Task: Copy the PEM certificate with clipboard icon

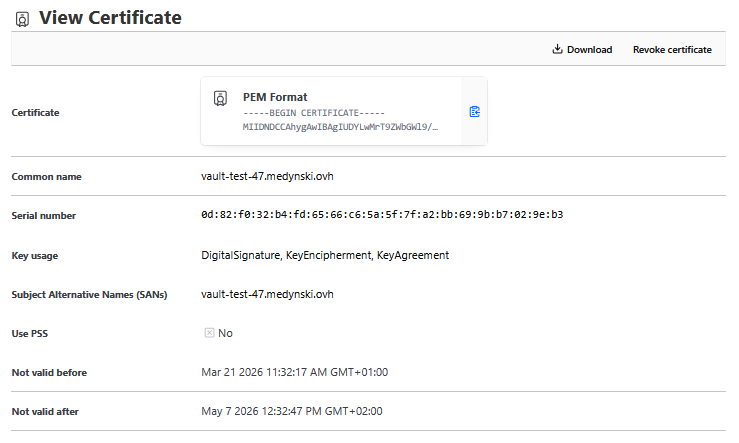Action: pyautogui.click(x=474, y=111)
